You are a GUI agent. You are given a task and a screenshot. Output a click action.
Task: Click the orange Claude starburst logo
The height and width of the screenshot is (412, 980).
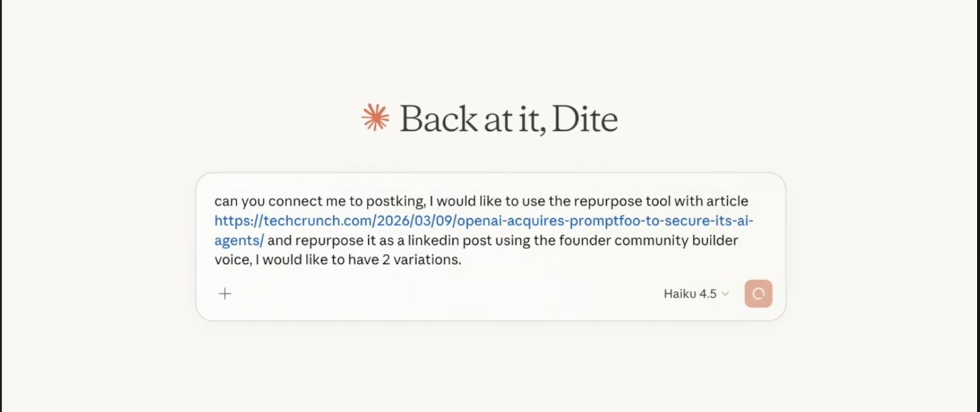375,118
